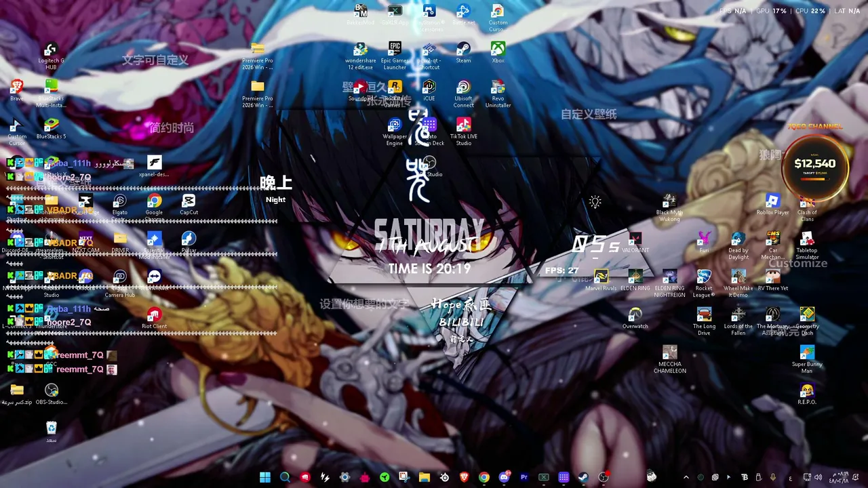
Task: Open the Windows Start menu
Action: [265, 477]
